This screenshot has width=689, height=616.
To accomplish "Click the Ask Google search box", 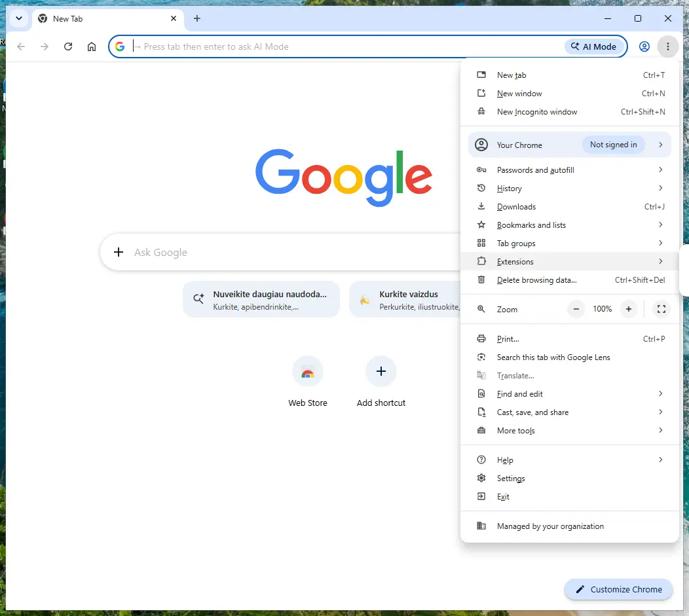I will coord(281,253).
